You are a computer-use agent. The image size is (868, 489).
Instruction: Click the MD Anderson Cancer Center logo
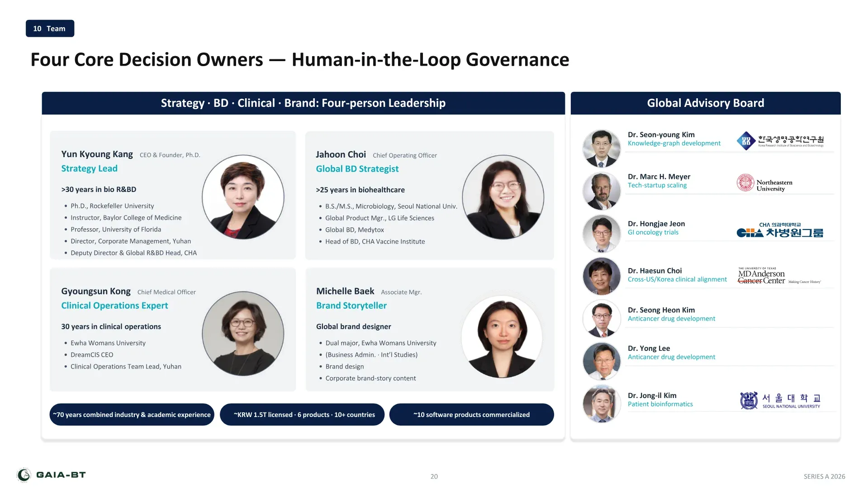coord(779,276)
